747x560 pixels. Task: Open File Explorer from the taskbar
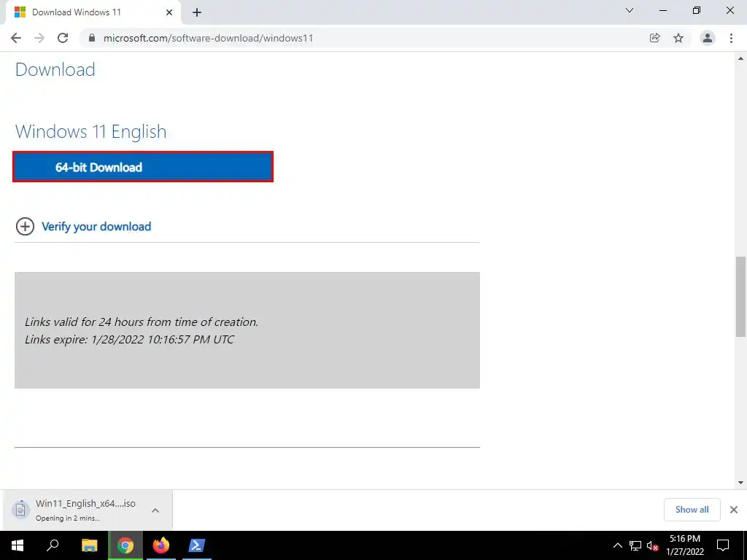(90, 545)
